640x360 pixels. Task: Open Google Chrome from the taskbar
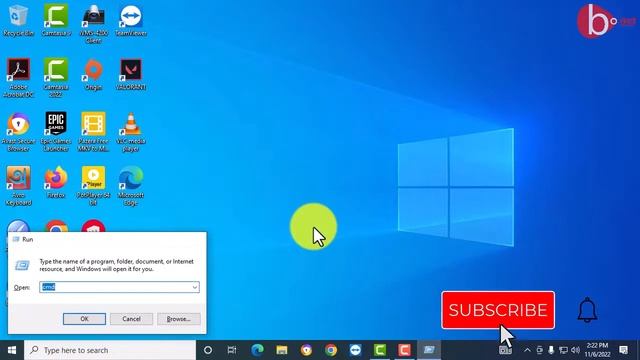[331, 350]
